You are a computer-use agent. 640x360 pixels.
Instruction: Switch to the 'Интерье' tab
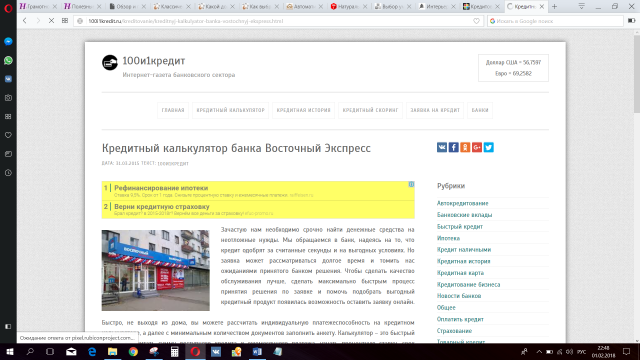[x=437, y=7]
